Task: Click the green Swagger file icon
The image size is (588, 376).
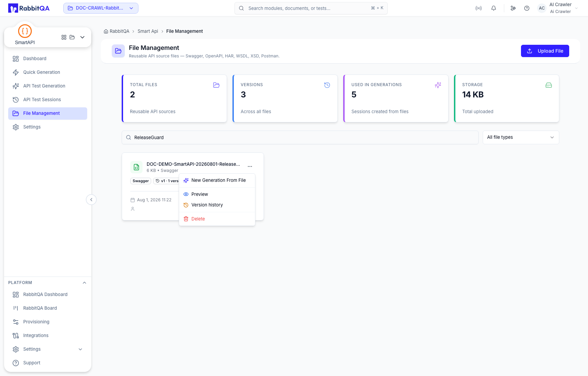Action: tap(136, 167)
